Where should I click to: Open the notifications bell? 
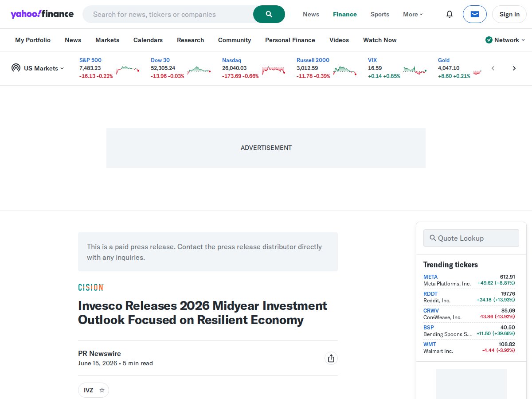point(450,14)
